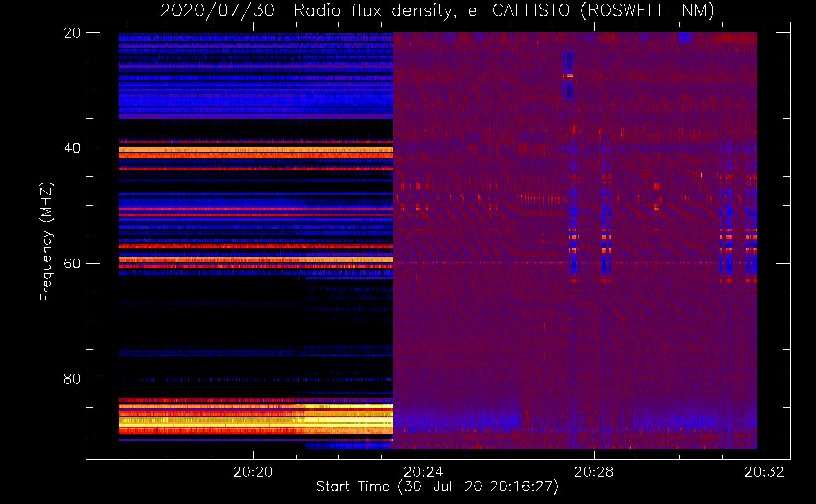The height and width of the screenshot is (504, 816).
Task: Click the 20:28 time tick label
Action: click(594, 472)
